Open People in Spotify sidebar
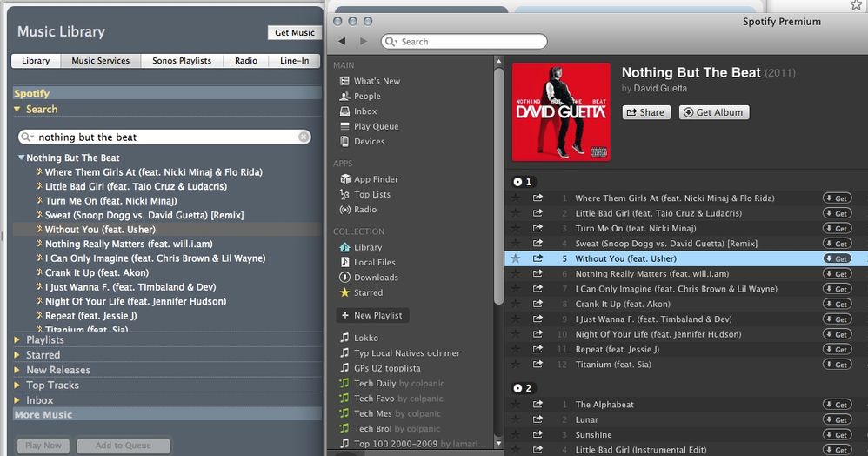The height and width of the screenshot is (456, 868). pyautogui.click(x=360, y=96)
